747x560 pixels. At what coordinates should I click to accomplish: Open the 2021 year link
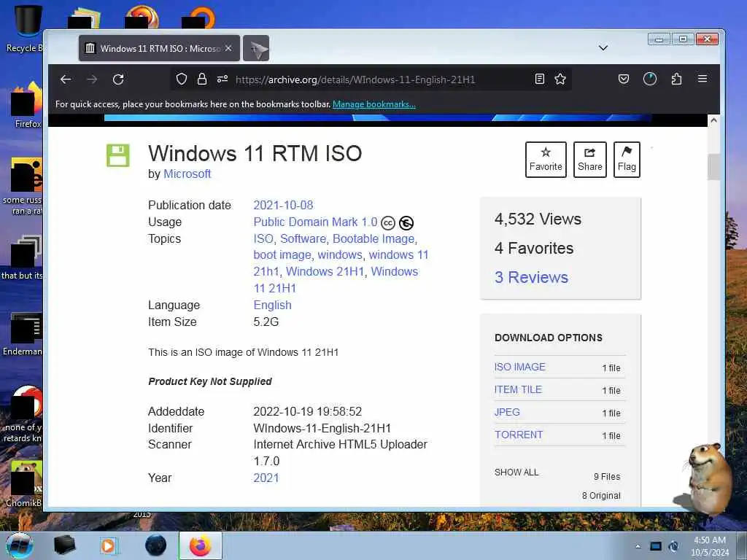coord(266,478)
